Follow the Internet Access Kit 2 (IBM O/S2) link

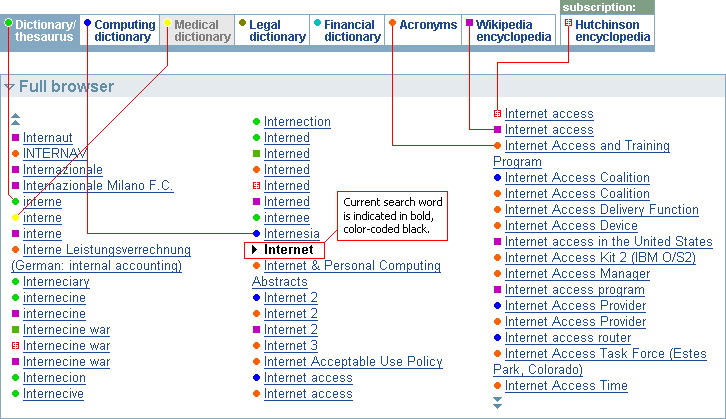(600, 257)
